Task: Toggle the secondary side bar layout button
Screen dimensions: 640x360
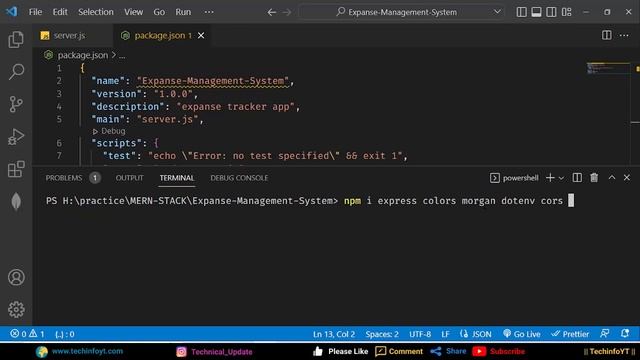Action: pyautogui.click(x=551, y=12)
